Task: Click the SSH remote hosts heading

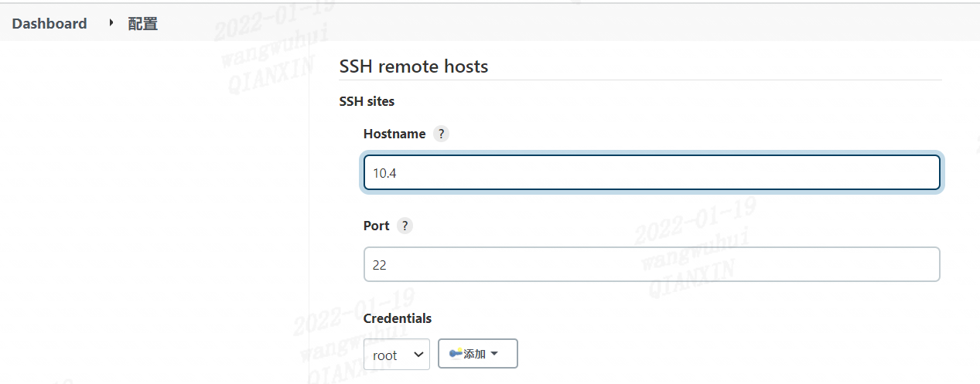Action: pyautogui.click(x=414, y=66)
